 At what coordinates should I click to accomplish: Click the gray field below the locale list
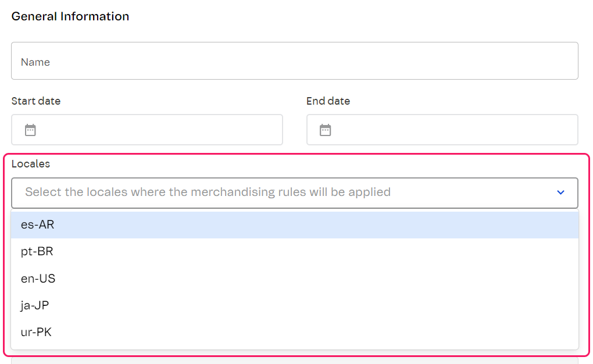point(294,359)
